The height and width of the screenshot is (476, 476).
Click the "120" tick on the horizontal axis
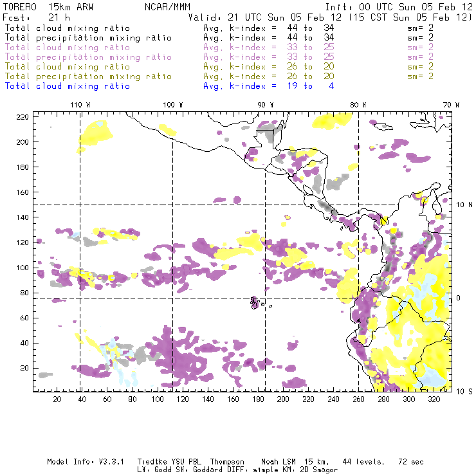pyautogui.click(x=183, y=399)
